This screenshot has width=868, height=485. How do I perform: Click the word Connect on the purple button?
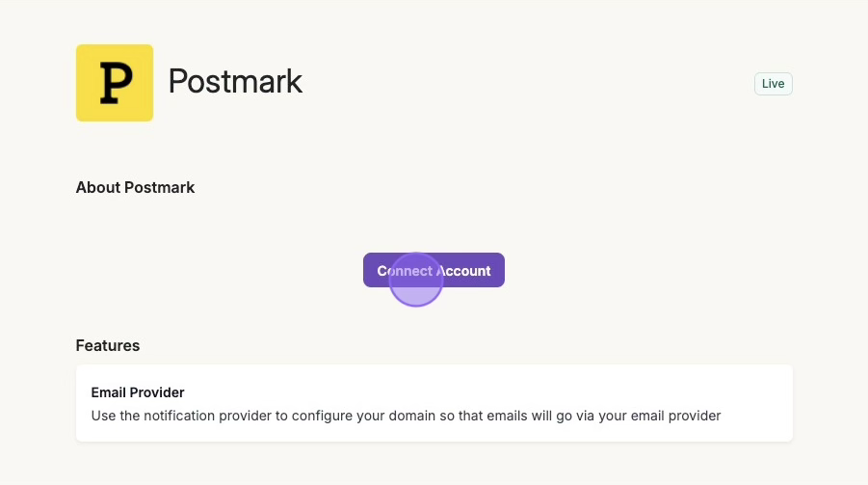point(405,271)
